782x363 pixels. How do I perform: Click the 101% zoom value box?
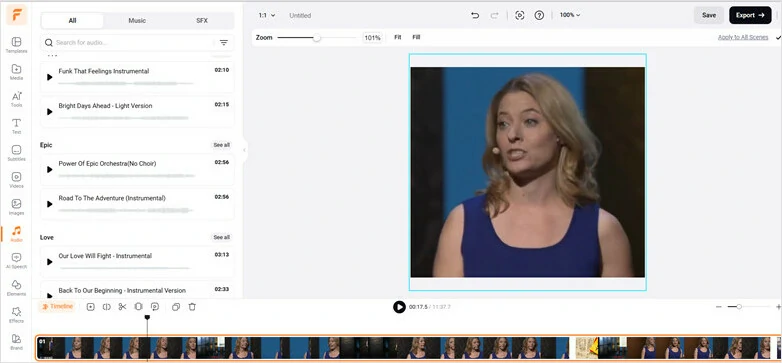(372, 37)
